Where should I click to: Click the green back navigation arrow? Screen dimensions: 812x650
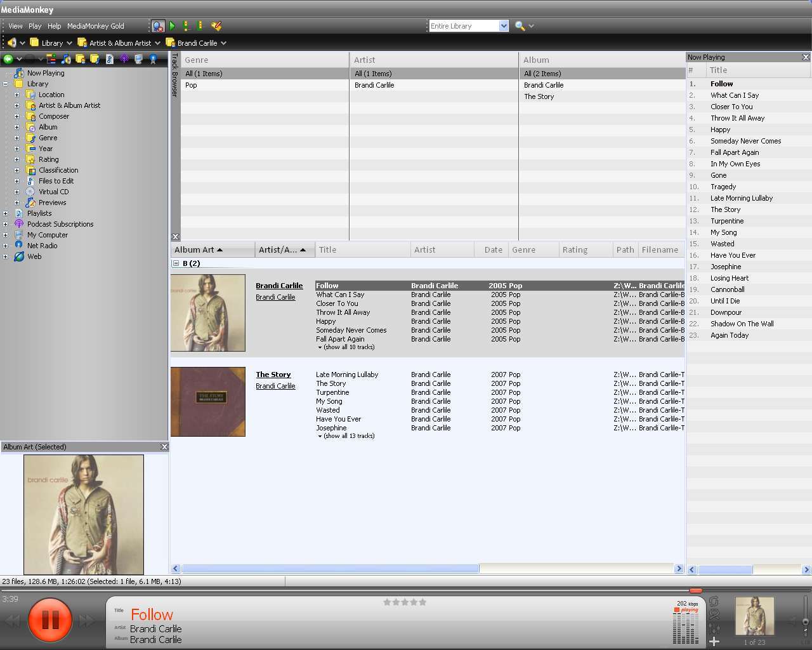pyautogui.click(x=8, y=59)
